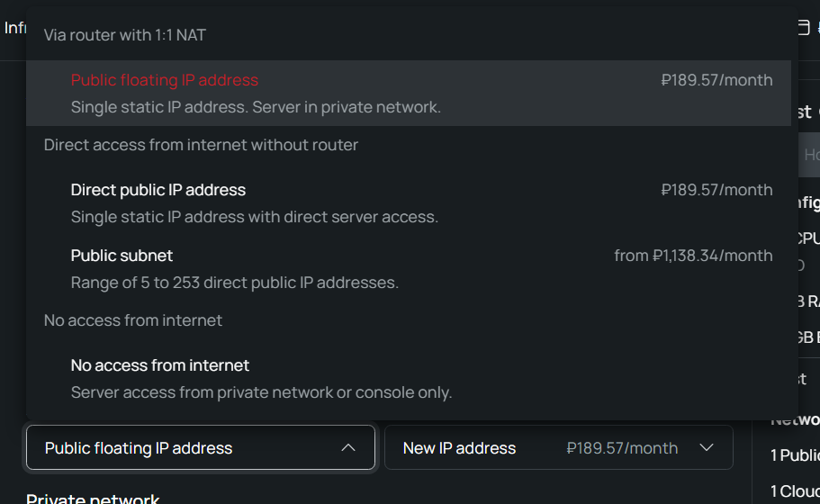Click the chevron-down arrow beside New IP address

tap(707, 448)
